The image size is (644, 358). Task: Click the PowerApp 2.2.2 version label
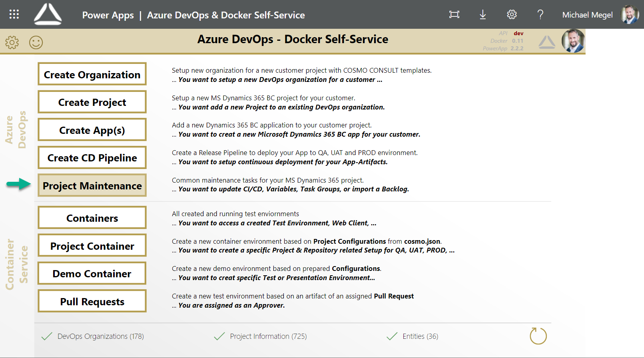pyautogui.click(x=503, y=48)
